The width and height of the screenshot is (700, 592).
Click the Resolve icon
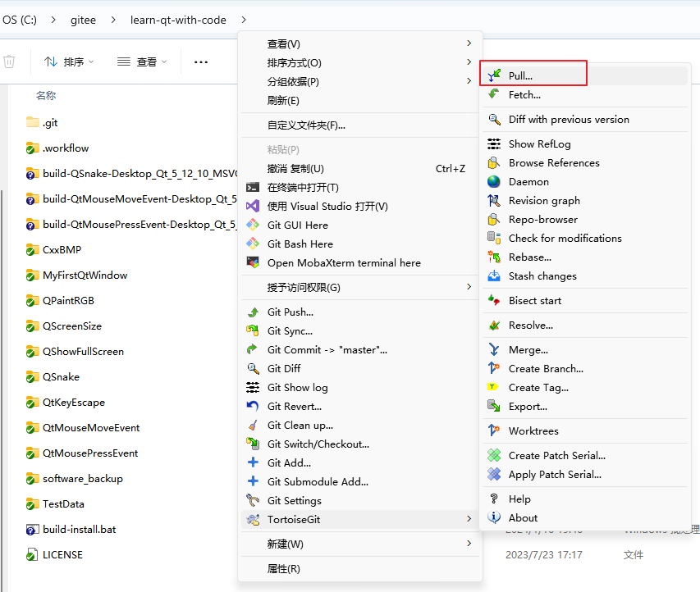(494, 325)
